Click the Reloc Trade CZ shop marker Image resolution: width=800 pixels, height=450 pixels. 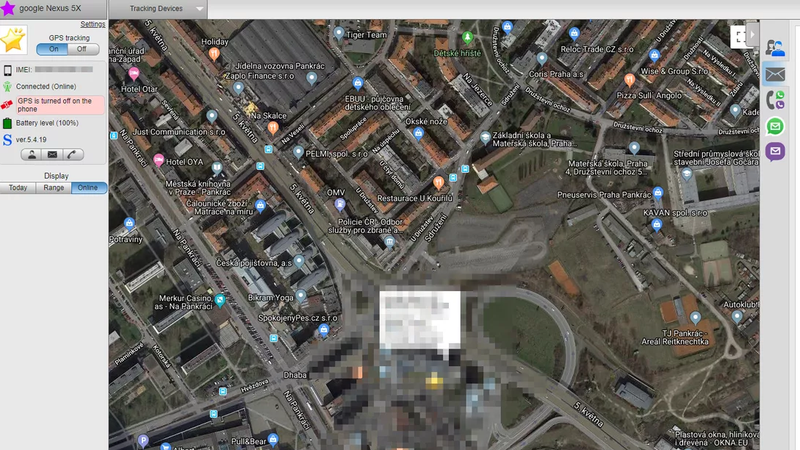pos(574,34)
